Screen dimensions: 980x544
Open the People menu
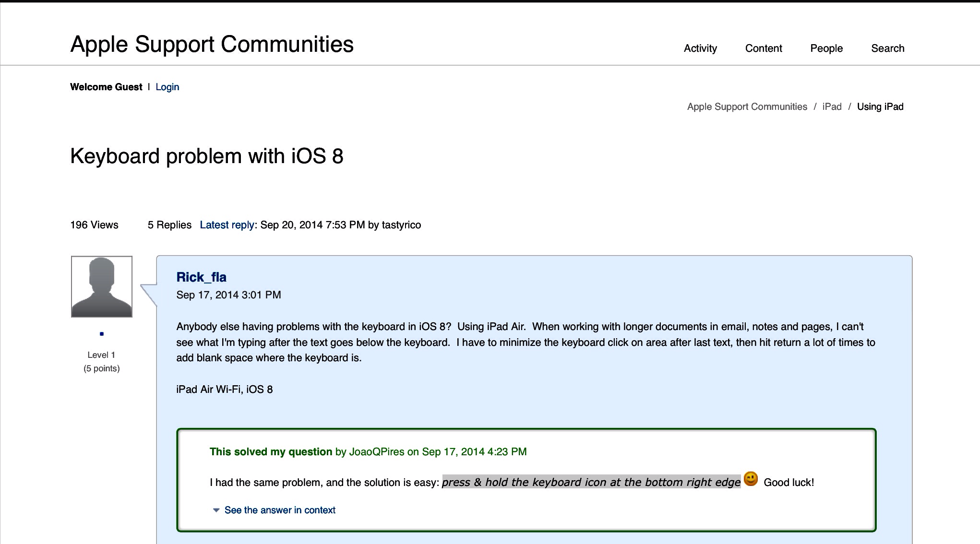pyautogui.click(x=826, y=48)
